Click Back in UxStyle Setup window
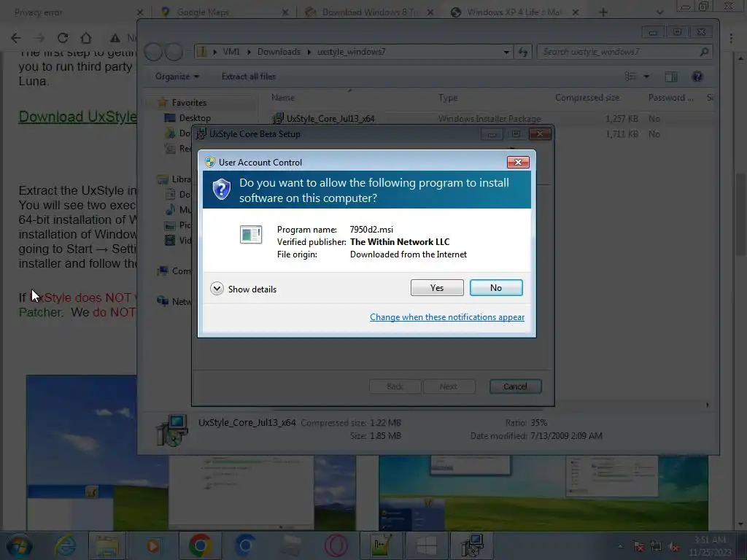747x560 pixels. click(395, 386)
